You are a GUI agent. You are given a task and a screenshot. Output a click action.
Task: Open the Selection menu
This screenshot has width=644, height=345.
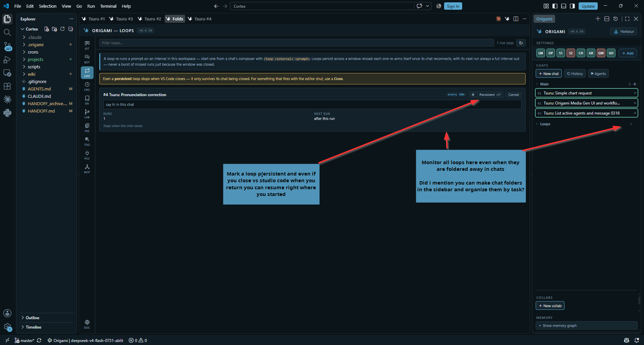48,6
